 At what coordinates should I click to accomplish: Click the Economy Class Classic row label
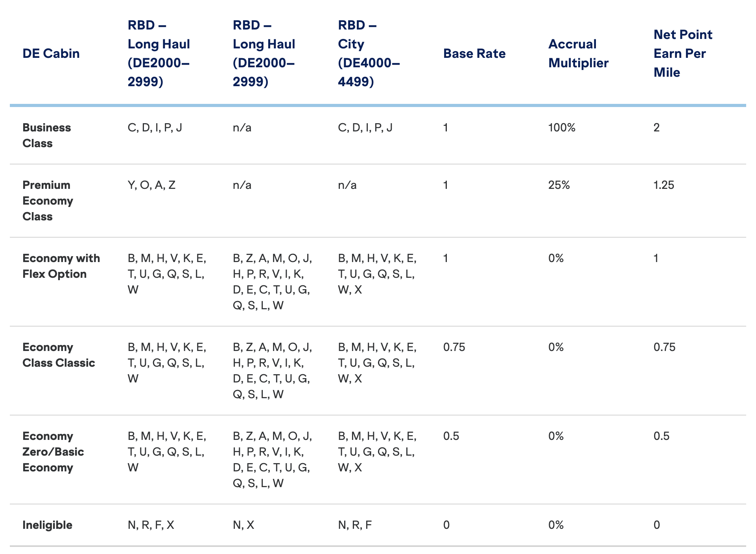[59, 355]
